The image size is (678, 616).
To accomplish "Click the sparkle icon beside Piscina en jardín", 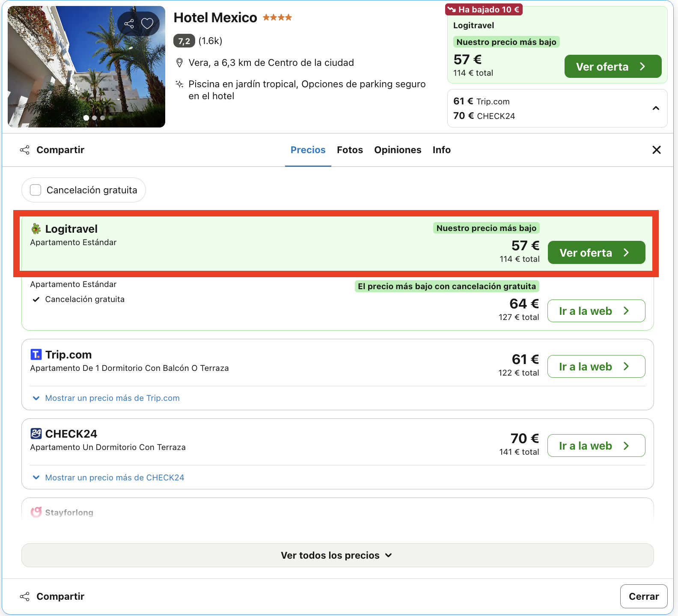I will (x=180, y=84).
